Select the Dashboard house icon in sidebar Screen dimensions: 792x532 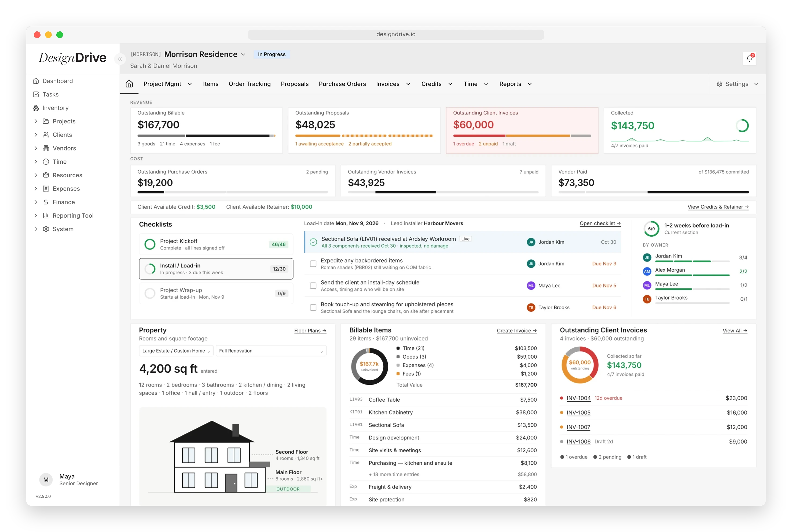tap(36, 81)
